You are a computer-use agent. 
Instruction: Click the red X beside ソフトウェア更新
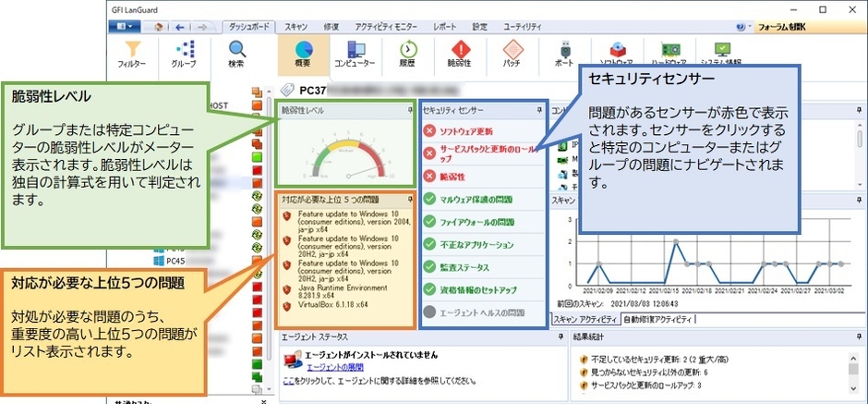429,131
